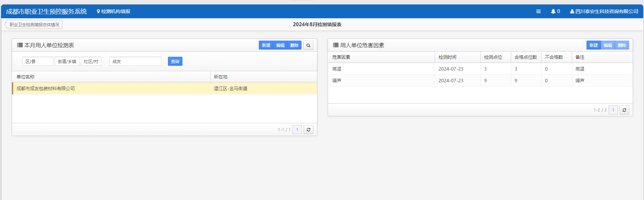Click the user account company name
The image size is (644, 200).
[x=604, y=11]
